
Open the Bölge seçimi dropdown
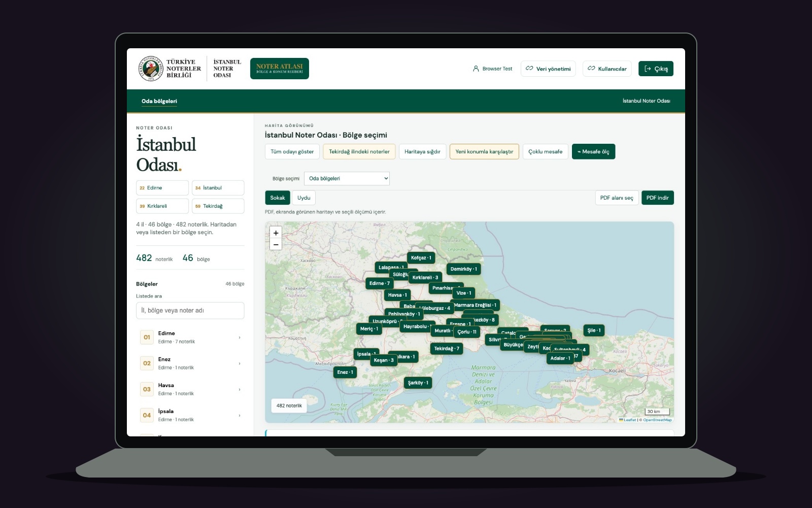[347, 178]
